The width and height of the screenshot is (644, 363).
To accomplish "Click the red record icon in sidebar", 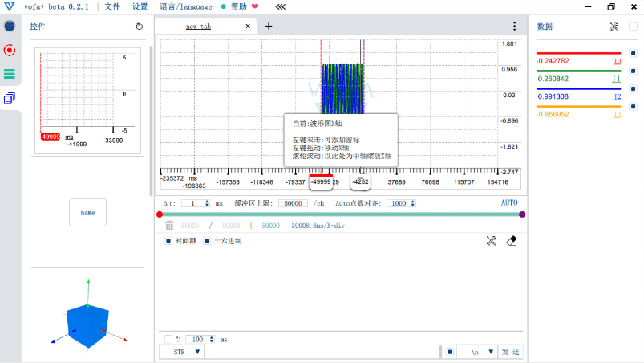I will pos(10,50).
